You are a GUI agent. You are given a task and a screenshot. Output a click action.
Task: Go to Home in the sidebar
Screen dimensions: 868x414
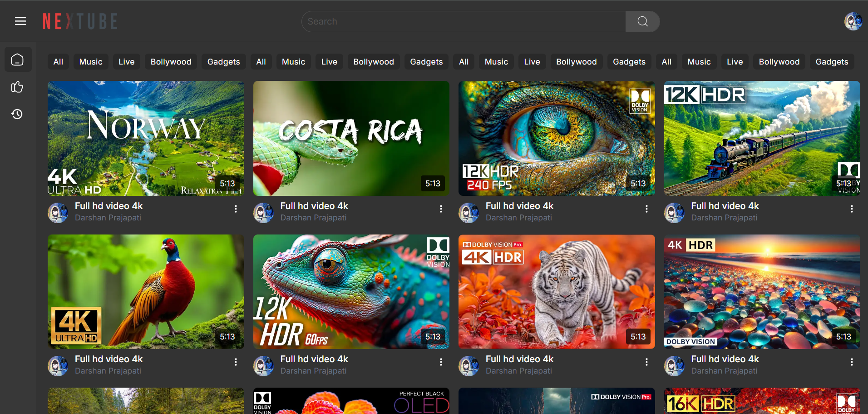[18, 60]
